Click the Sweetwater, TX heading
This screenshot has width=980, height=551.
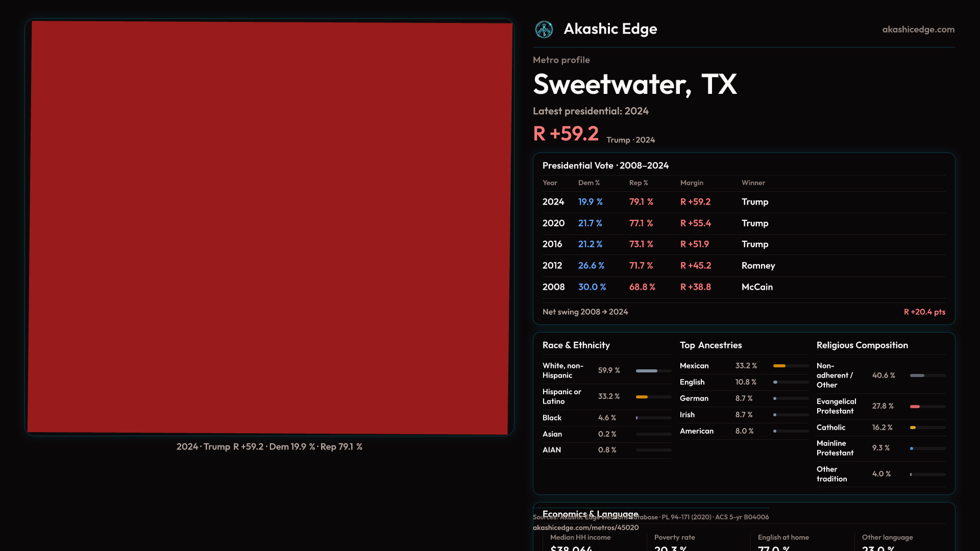click(634, 85)
